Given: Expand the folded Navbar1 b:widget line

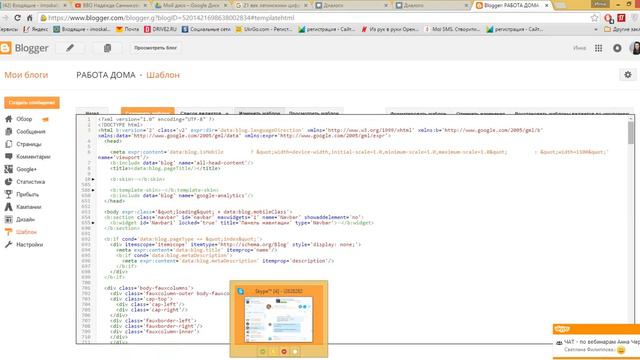Looking at the screenshot, I should [x=93, y=223].
